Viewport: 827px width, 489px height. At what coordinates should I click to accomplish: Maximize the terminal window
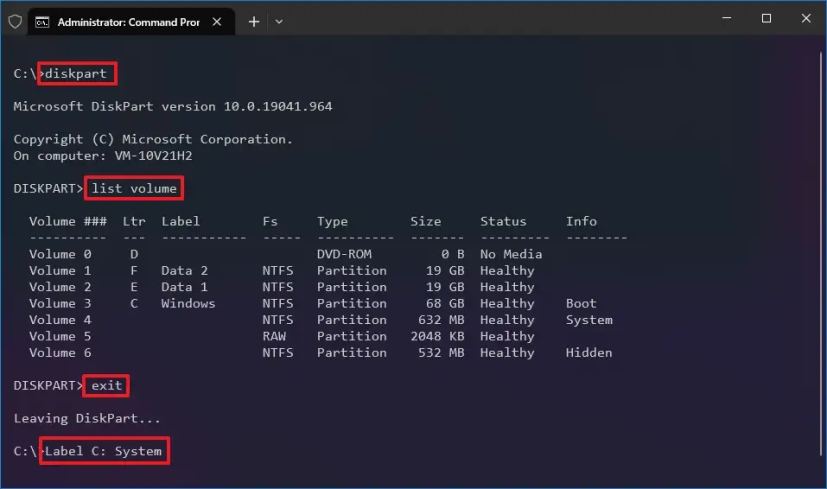pyautogui.click(x=766, y=19)
